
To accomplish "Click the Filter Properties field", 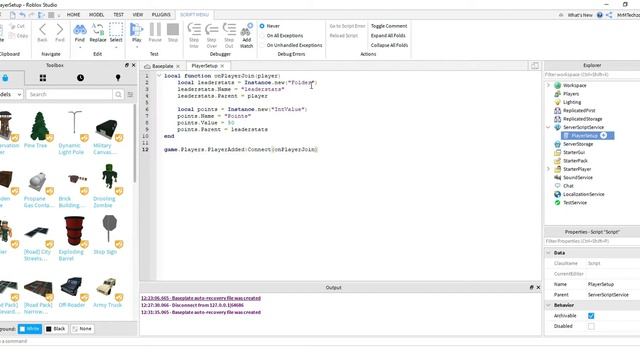I will point(592,241).
